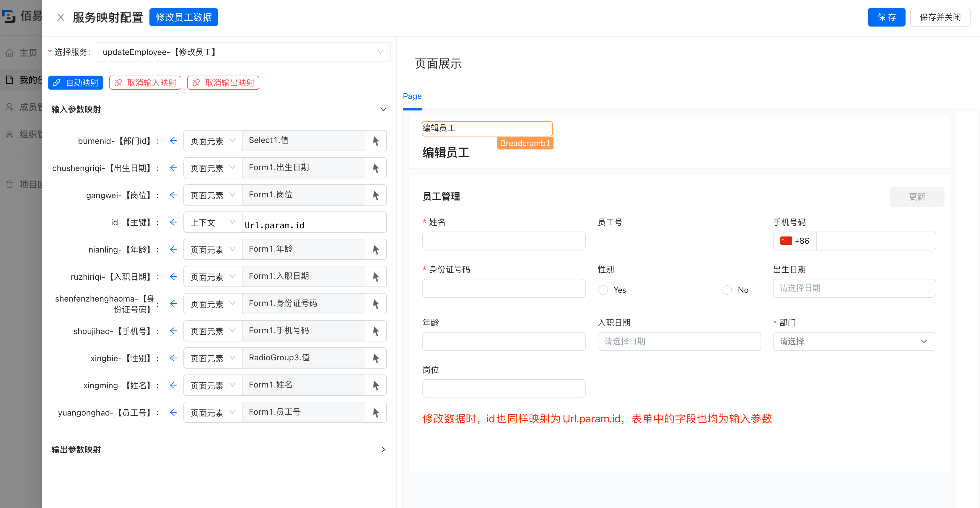Click the 年龄 input field
The width and height of the screenshot is (980, 508).
pyautogui.click(x=504, y=341)
